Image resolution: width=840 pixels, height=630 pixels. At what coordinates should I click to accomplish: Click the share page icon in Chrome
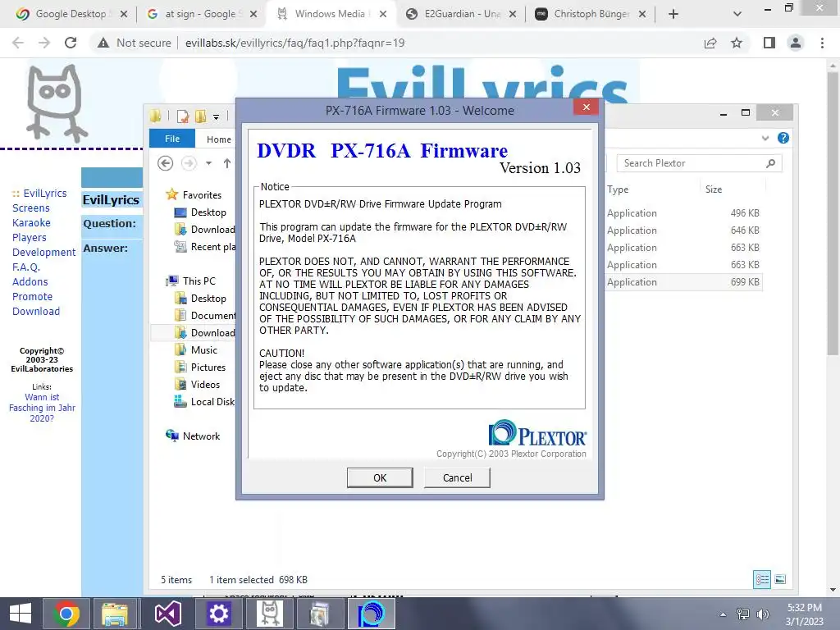710,43
